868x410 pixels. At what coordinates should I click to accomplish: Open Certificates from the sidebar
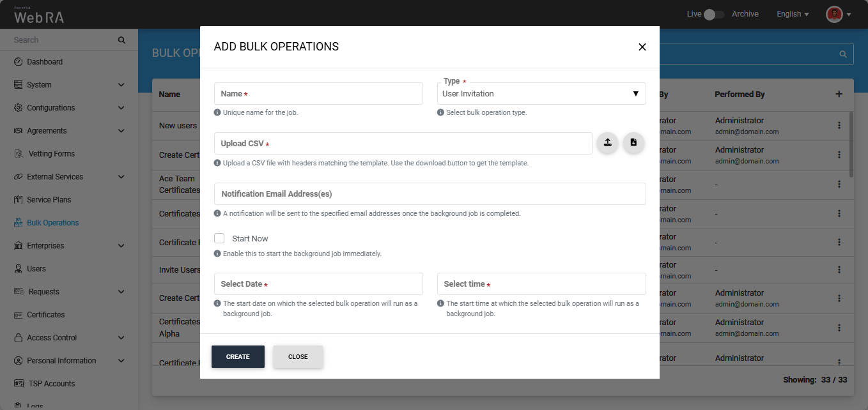tap(46, 315)
